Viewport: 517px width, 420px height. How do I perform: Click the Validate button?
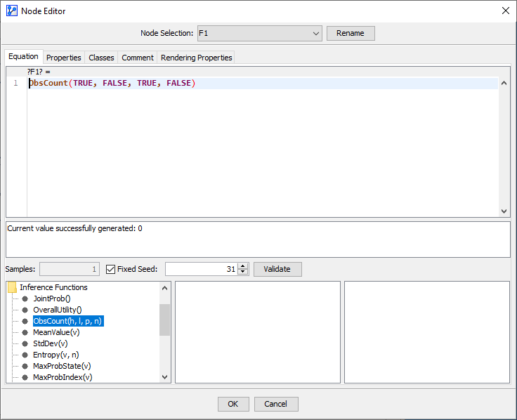277,269
